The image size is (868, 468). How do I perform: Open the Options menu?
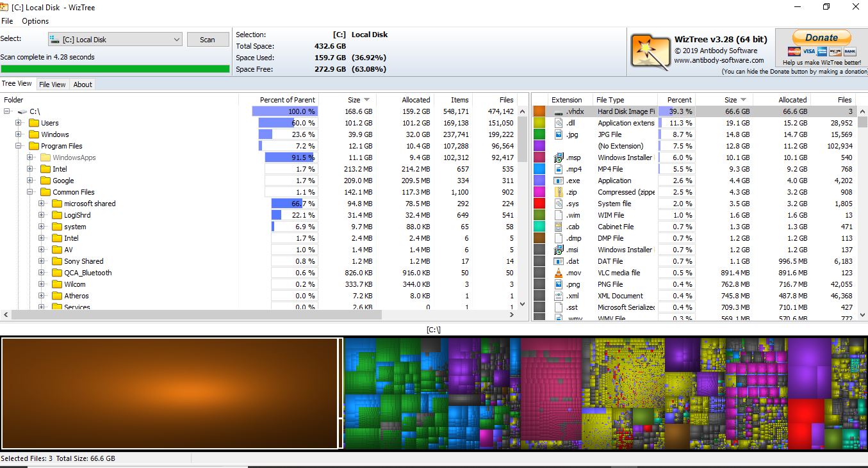pyautogui.click(x=35, y=21)
